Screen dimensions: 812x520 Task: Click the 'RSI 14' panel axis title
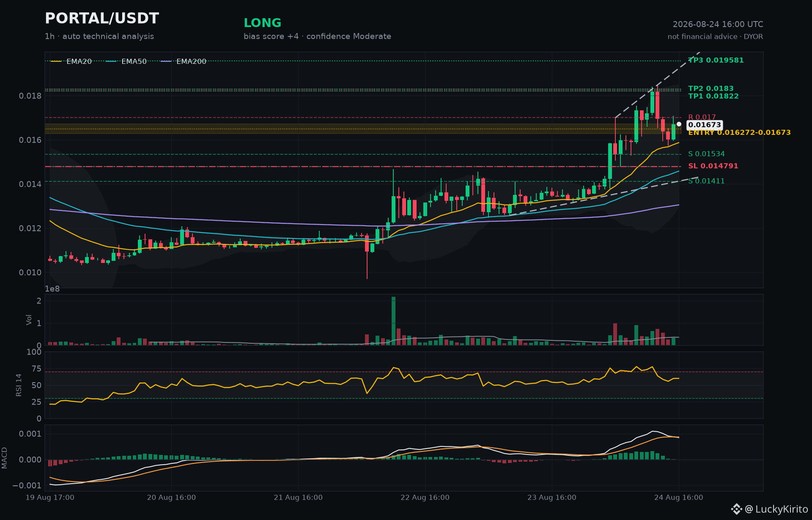coord(19,385)
